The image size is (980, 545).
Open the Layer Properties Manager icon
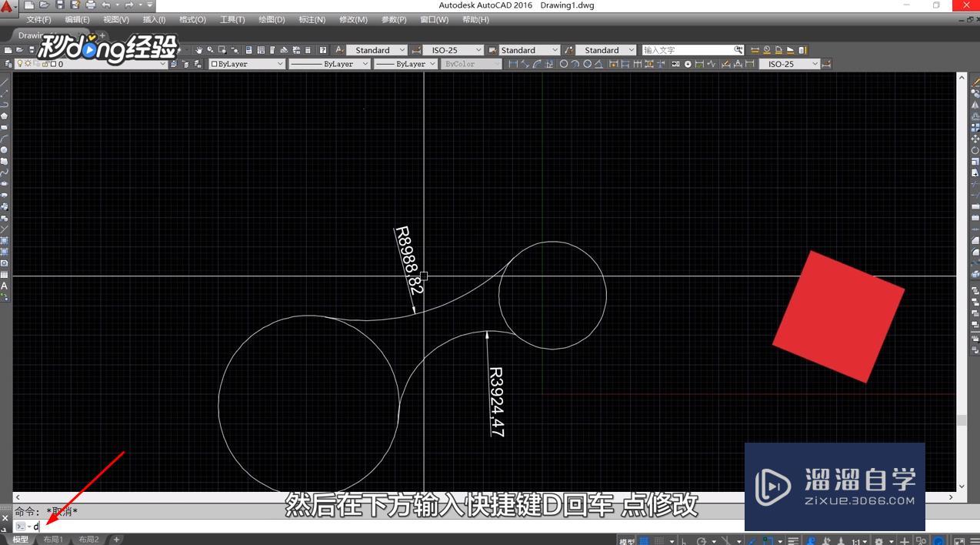point(8,64)
